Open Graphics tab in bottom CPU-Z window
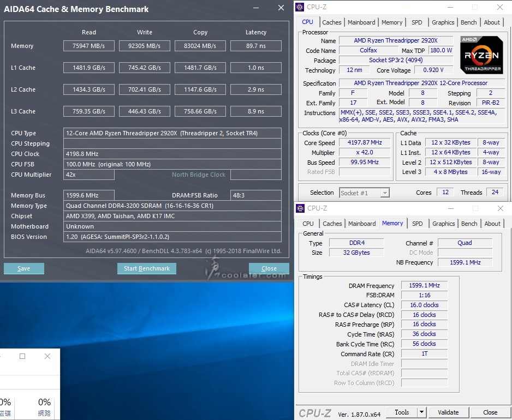The width and height of the screenshot is (512, 420). (443, 224)
